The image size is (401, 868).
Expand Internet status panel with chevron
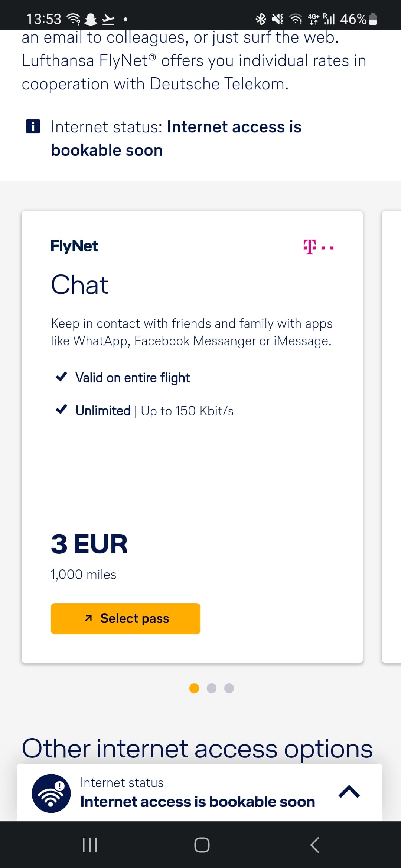(349, 792)
